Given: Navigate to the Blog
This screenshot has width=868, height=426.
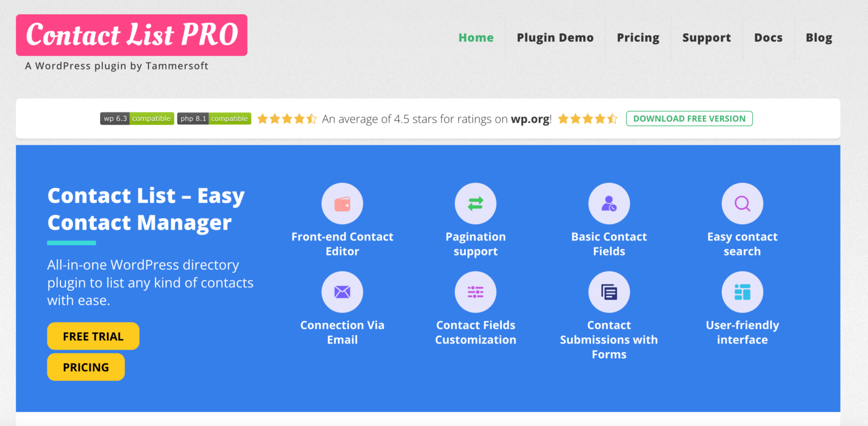Looking at the screenshot, I should coord(819,38).
